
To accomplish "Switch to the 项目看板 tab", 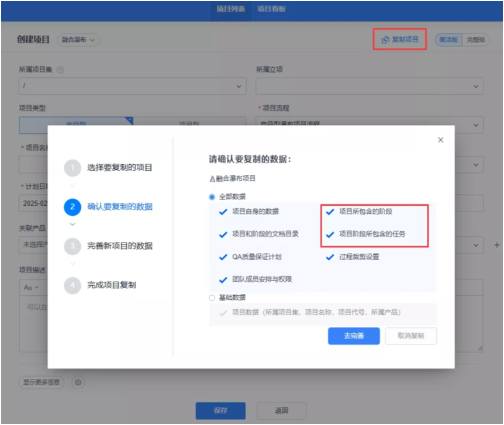I will pyautogui.click(x=271, y=9).
